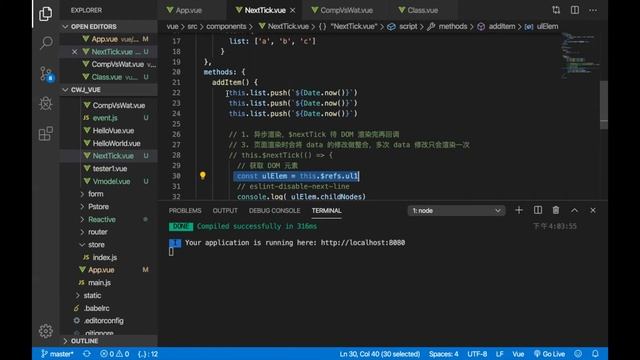Open event.js in the file tree
This screenshot has width=640, height=360.
pyautogui.click(x=109, y=118)
